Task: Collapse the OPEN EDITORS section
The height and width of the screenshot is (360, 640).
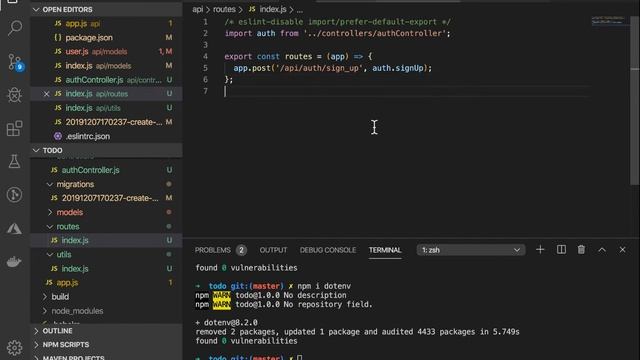Action: click(x=106, y=9)
